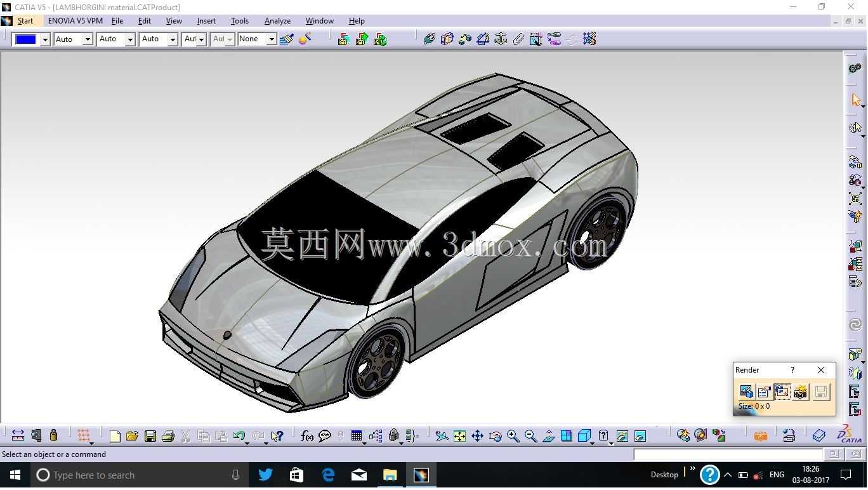
Task: Undo the last action
Action: [239, 436]
